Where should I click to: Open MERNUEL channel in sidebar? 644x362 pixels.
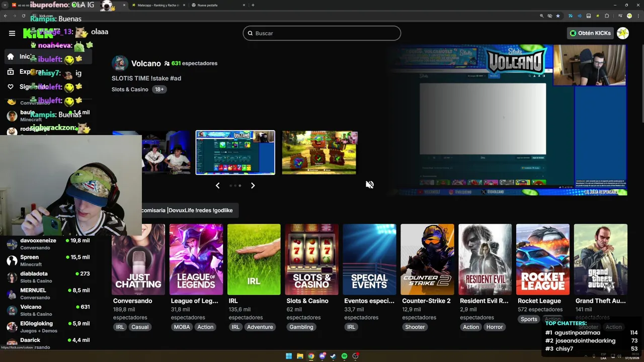click(48, 294)
